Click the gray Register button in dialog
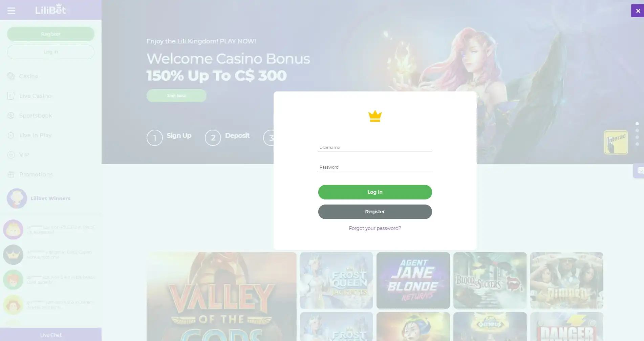The width and height of the screenshot is (644, 341). [375, 212]
